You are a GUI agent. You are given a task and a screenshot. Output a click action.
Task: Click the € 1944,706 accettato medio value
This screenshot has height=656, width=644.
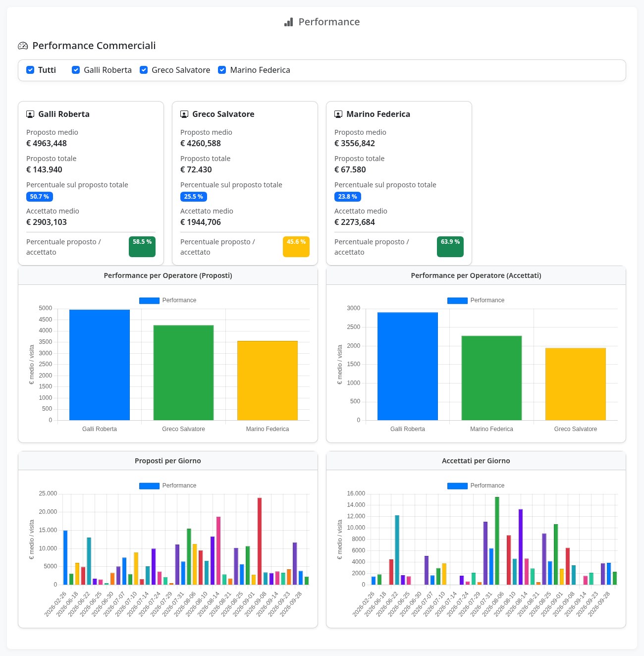click(201, 222)
